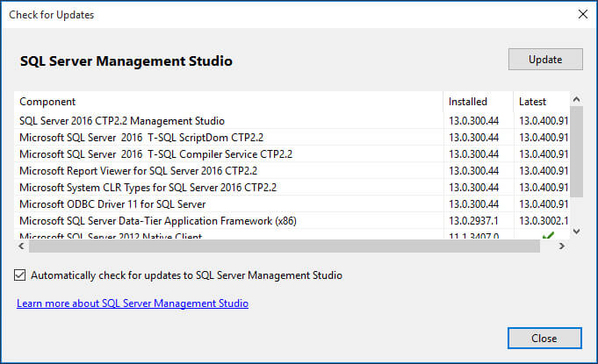
Task: Click the Component column header
Action: (47, 102)
